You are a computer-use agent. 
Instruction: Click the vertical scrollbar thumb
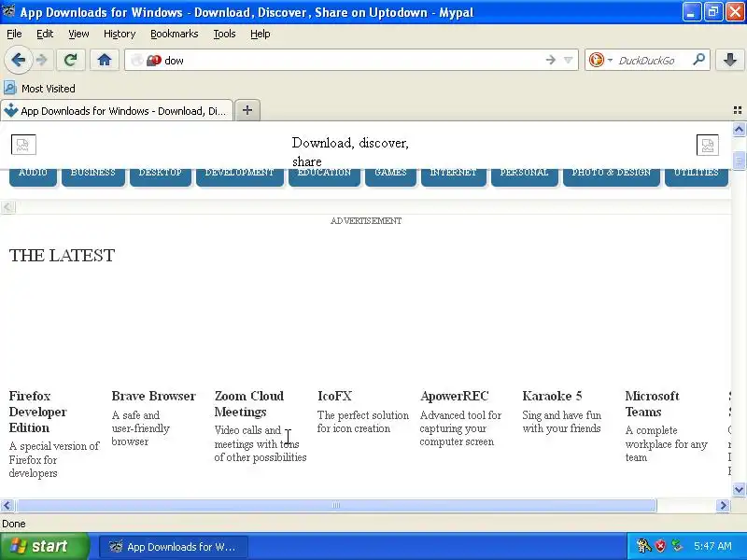pos(739,161)
